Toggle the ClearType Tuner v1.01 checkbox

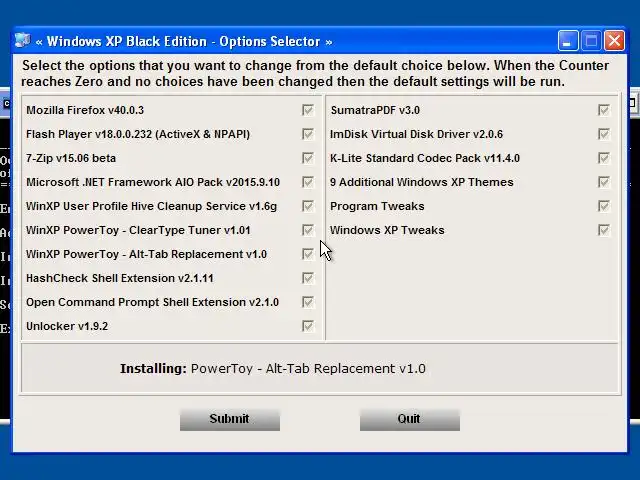click(308, 230)
